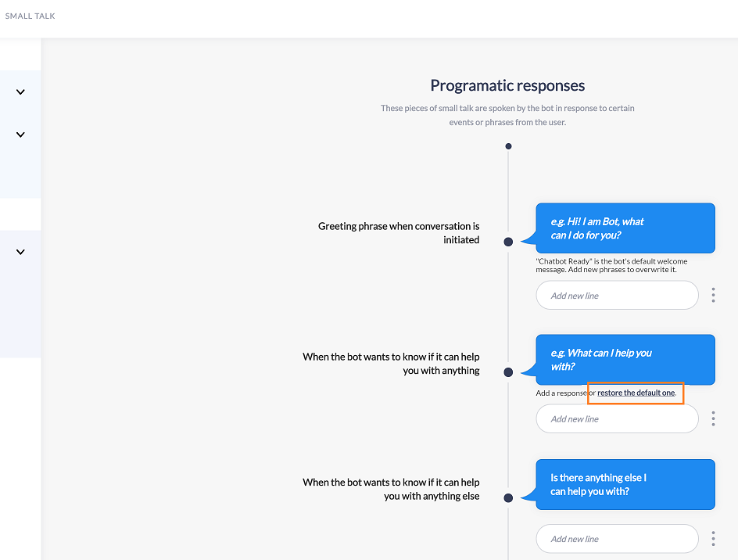Click timeline dot beside 'help you with anything'
The height and width of the screenshot is (560, 738).
tap(508, 372)
